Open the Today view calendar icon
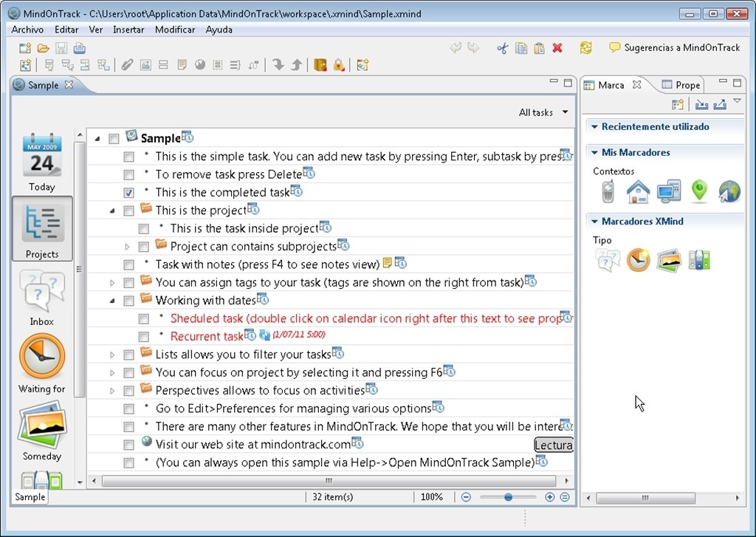This screenshot has width=756, height=537. [x=42, y=155]
